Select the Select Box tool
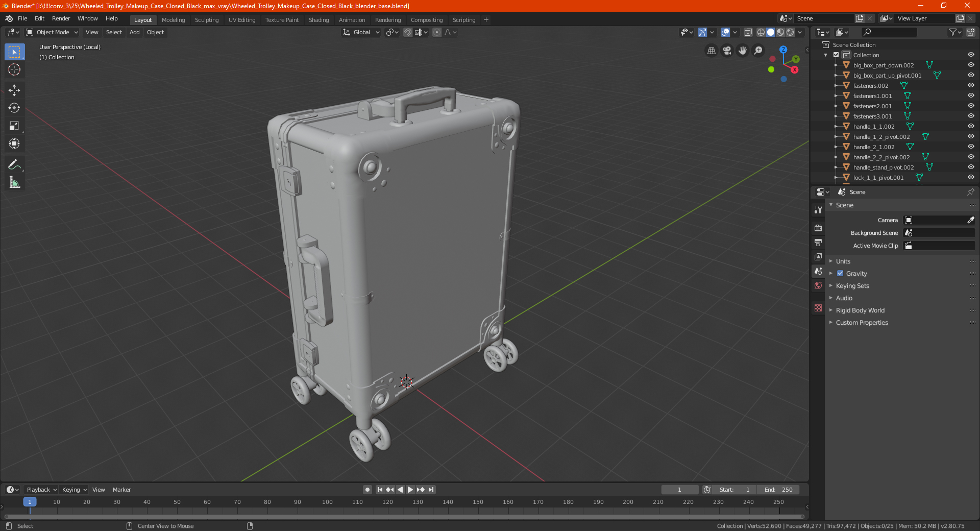Image resolution: width=980 pixels, height=531 pixels. coord(14,52)
